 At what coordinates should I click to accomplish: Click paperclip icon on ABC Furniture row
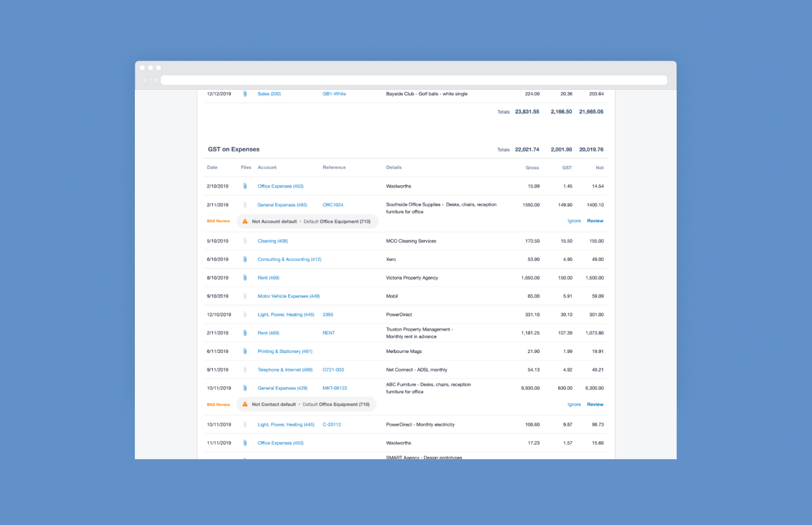pyautogui.click(x=245, y=388)
